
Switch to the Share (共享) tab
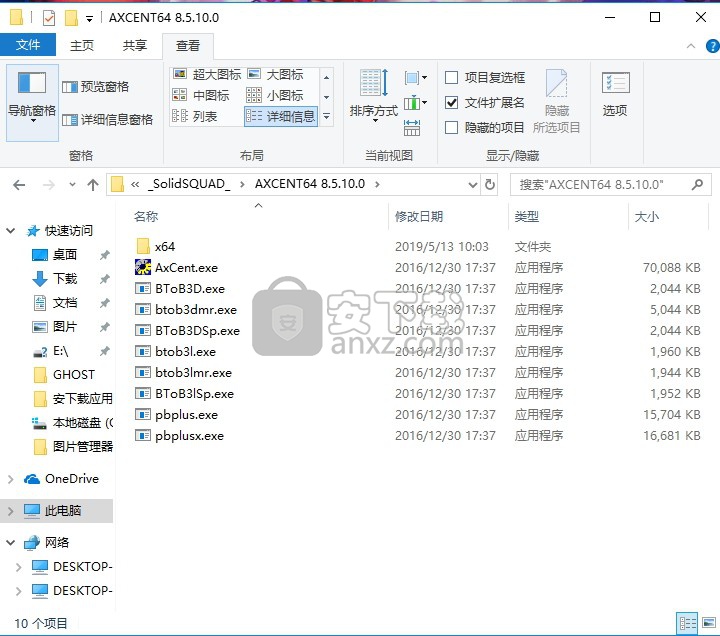click(135, 45)
